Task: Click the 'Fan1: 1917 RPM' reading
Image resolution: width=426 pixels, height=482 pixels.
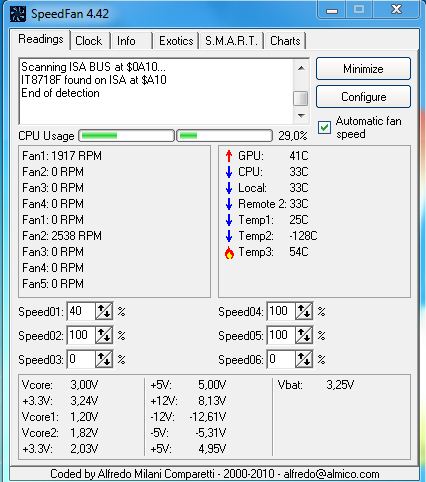Action: [x=62, y=156]
